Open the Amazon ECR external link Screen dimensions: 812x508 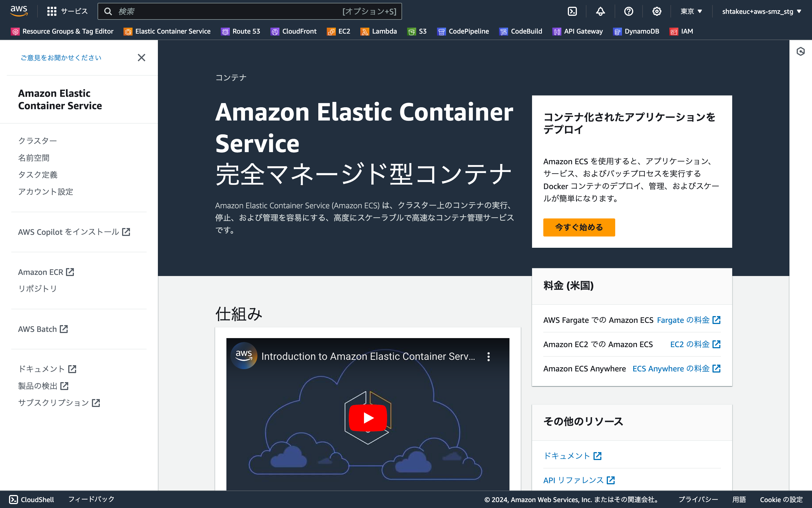tap(46, 272)
